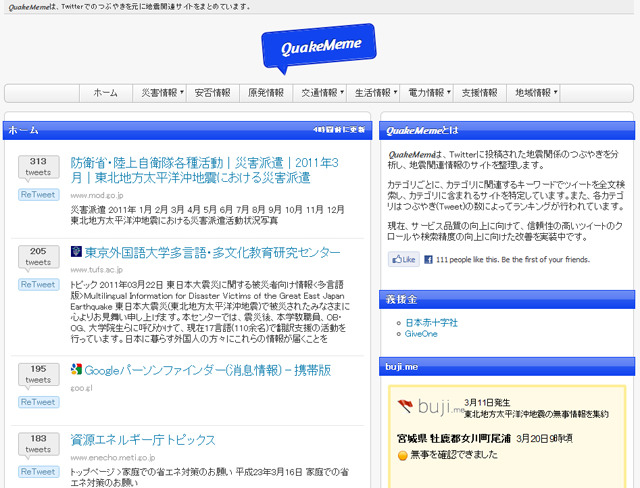Screen dimensions: 640x488
Task: Expand the 生活情報 dropdown arrow
Action: (x=395, y=93)
